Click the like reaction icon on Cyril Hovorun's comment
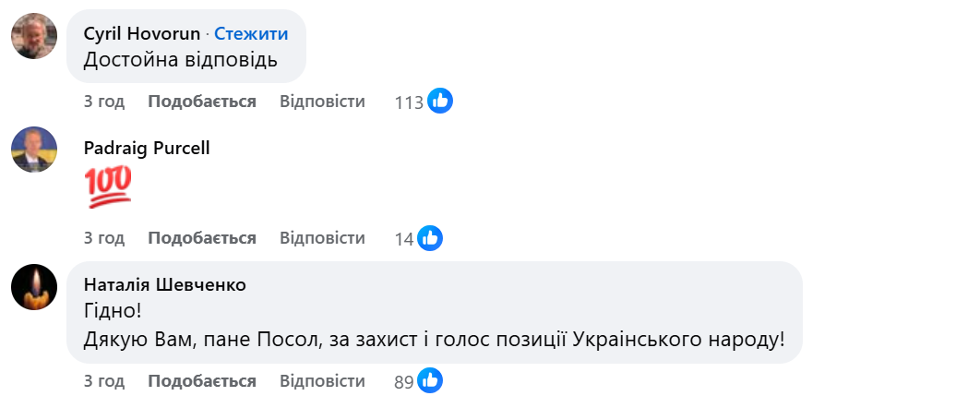 click(x=440, y=102)
